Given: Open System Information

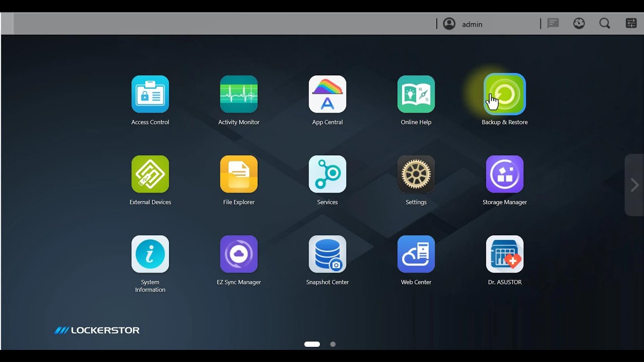Looking at the screenshot, I should pos(150,254).
